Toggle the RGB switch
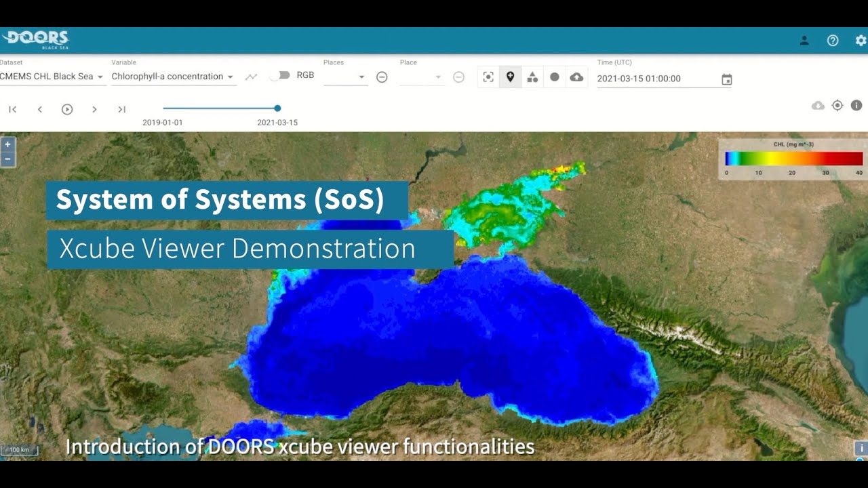 279,75
